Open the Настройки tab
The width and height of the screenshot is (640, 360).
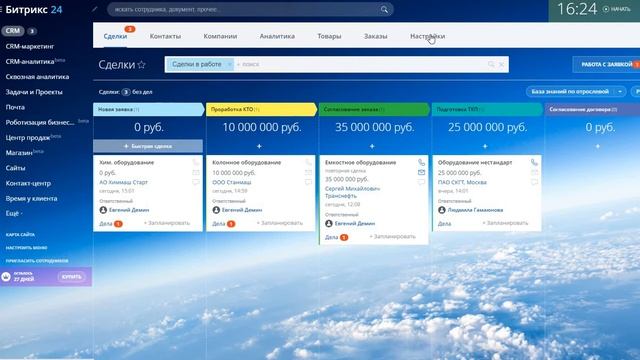pos(427,36)
